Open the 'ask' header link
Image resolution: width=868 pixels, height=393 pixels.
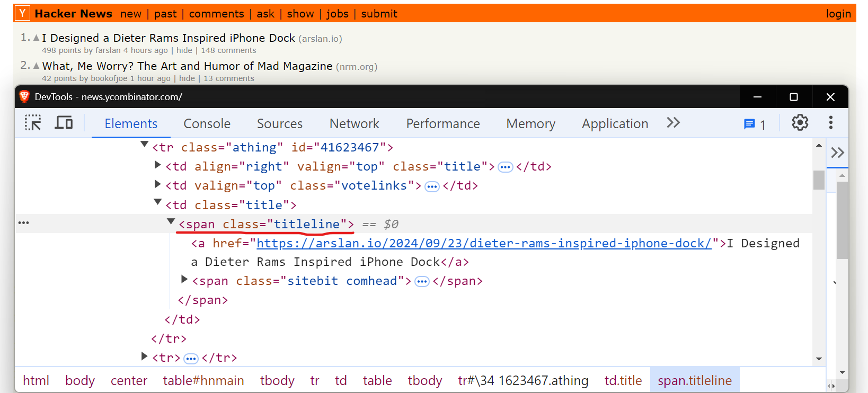click(x=265, y=14)
